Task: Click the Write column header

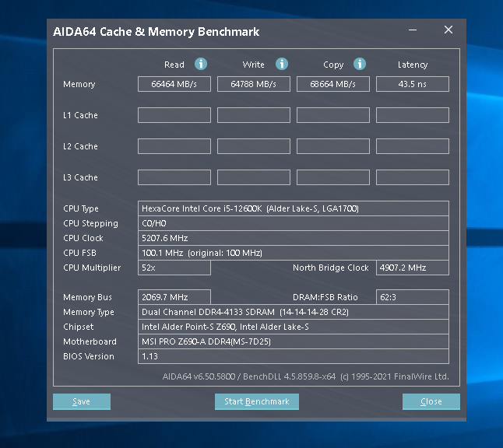Action: (253, 65)
